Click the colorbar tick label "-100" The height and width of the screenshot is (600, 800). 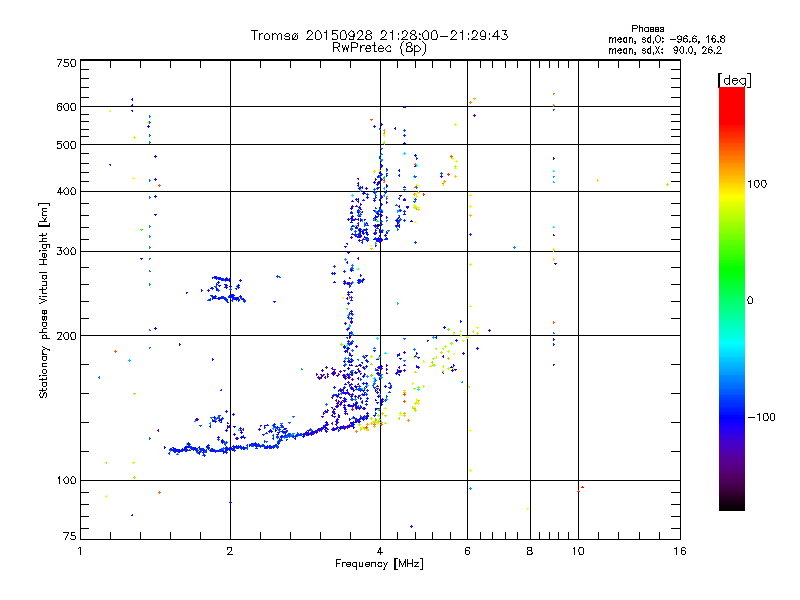[762, 417]
